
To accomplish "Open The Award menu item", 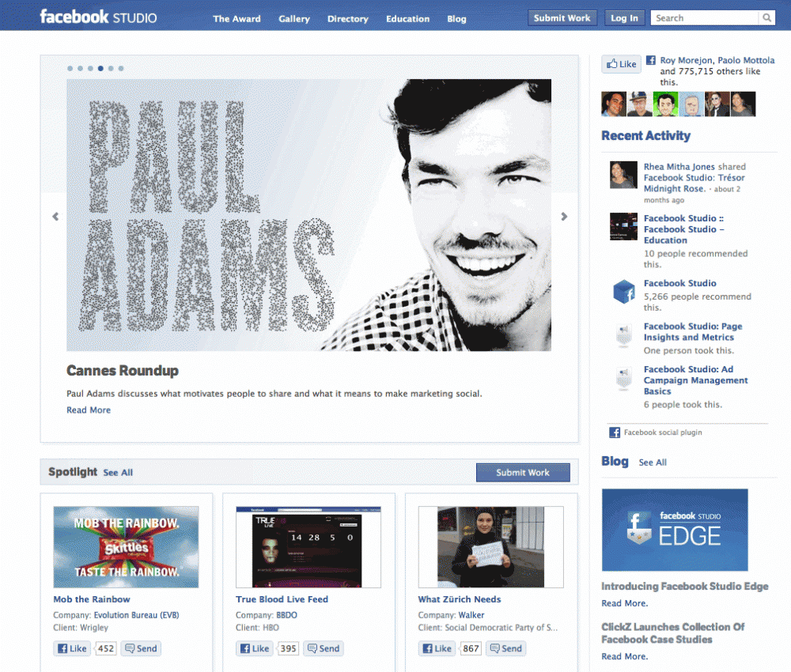I will [x=237, y=19].
